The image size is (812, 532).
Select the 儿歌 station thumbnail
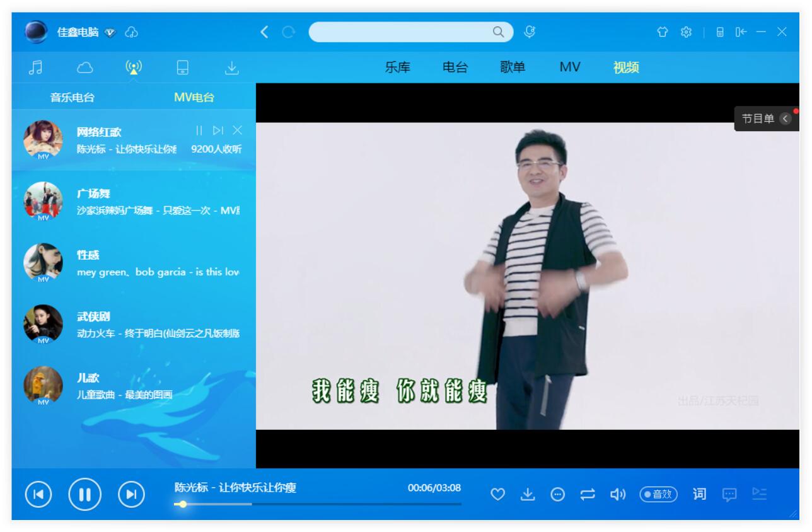(x=43, y=385)
